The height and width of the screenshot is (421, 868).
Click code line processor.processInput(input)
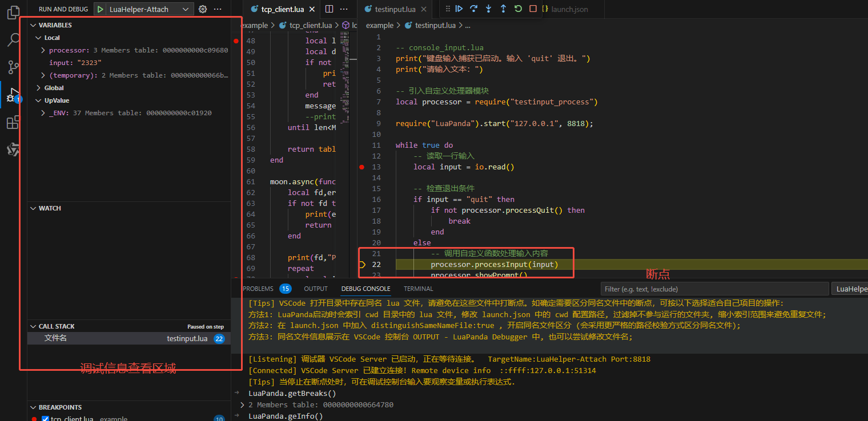click(x=494, y=265)
